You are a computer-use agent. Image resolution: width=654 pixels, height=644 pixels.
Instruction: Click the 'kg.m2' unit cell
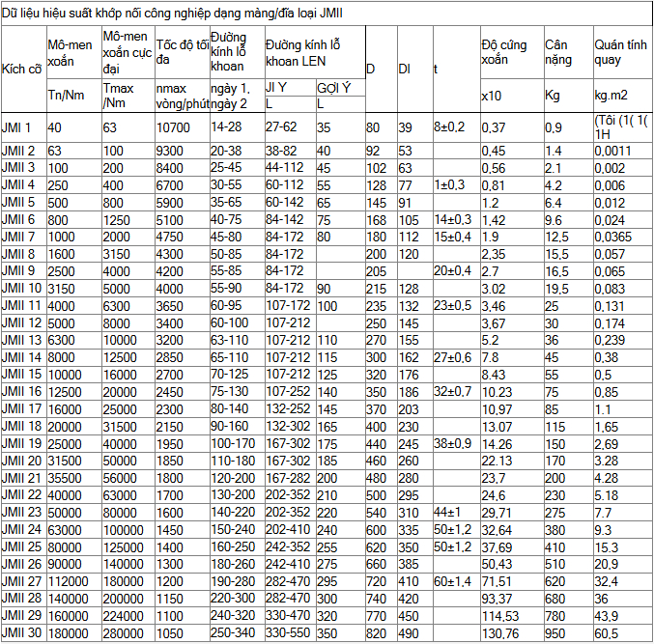(611, 95)
